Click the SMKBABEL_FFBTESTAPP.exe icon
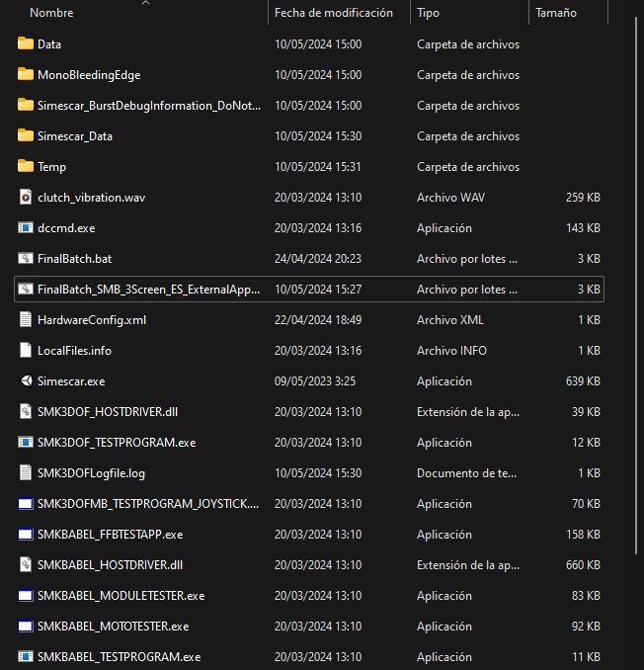This screenshot has width=644, height=670. pyautogui.click(x=26, y=534)
